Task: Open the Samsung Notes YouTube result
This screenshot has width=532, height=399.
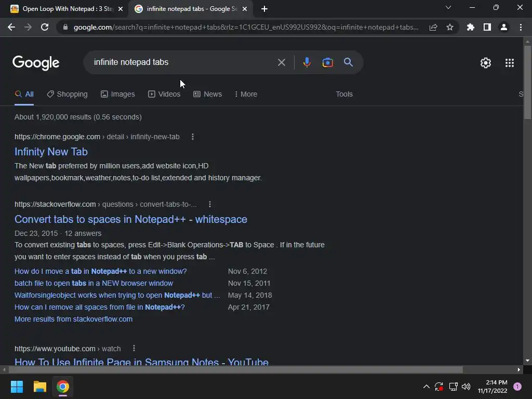Action: pos(141,361)
